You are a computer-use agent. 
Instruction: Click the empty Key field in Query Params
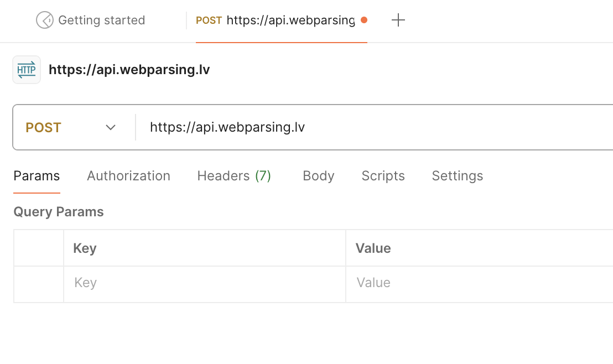pos(205,283)
